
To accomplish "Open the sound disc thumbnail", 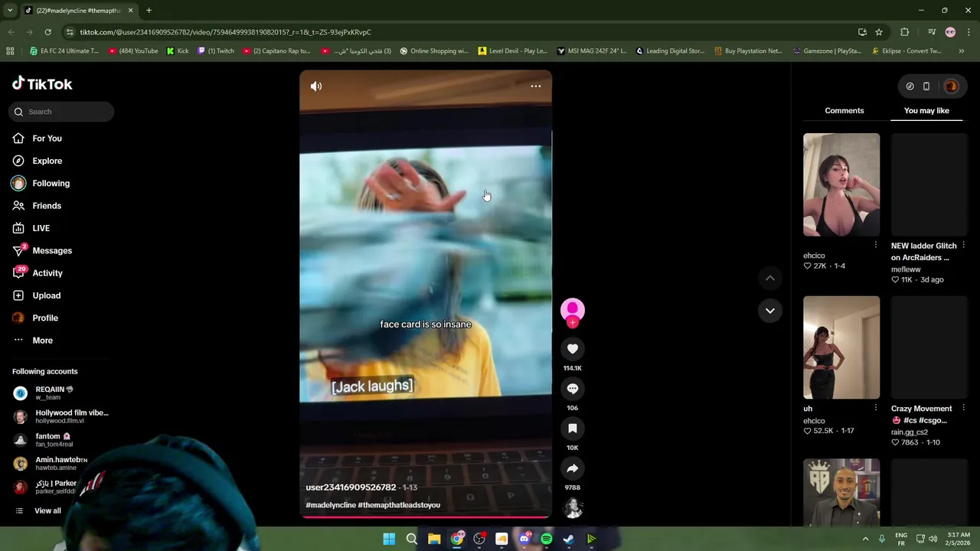I will point(573,507).
